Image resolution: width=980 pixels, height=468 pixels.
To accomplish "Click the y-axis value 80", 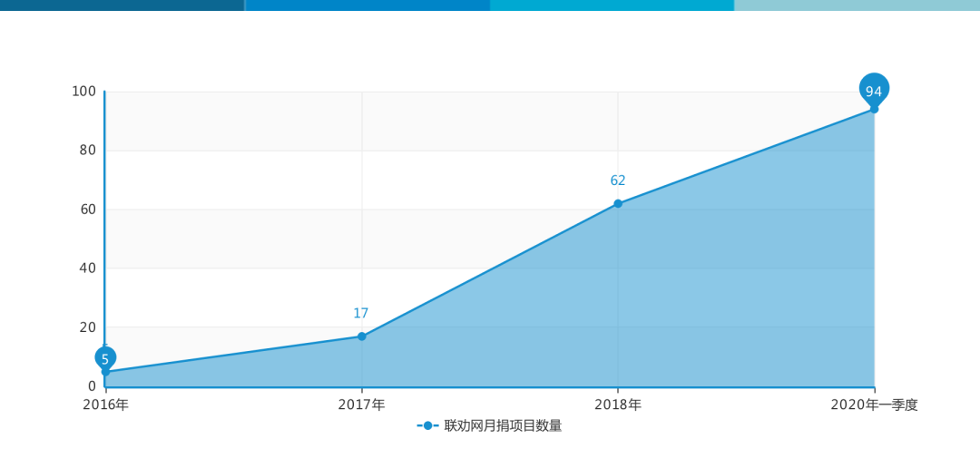I will point(87,151).
